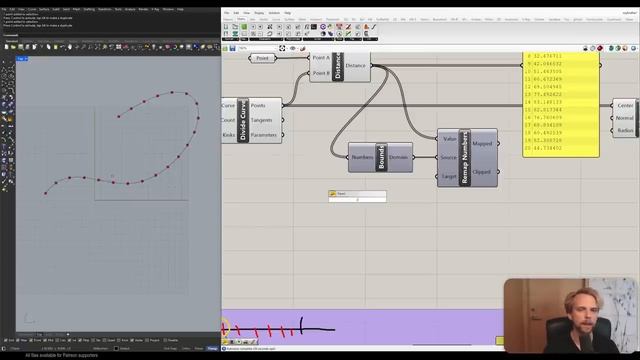Click the 4 Viewports icon in Rhino
640x360 pixels.
click(118, 47)
